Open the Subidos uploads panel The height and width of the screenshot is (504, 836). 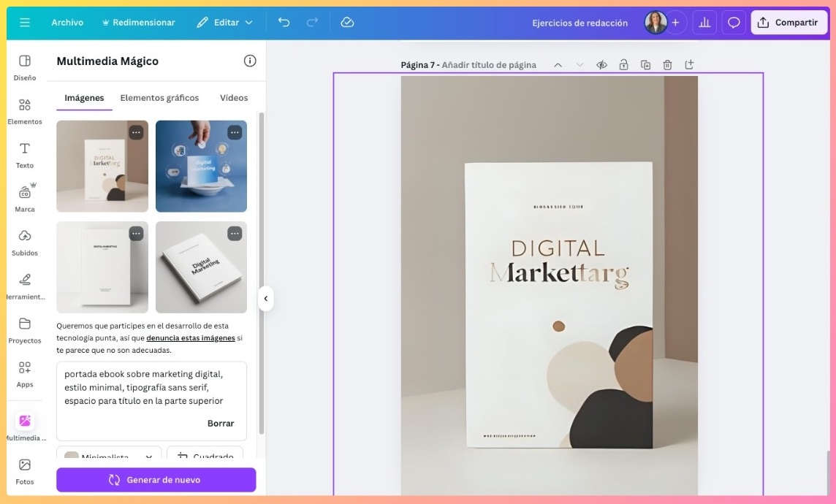[25, 242]
